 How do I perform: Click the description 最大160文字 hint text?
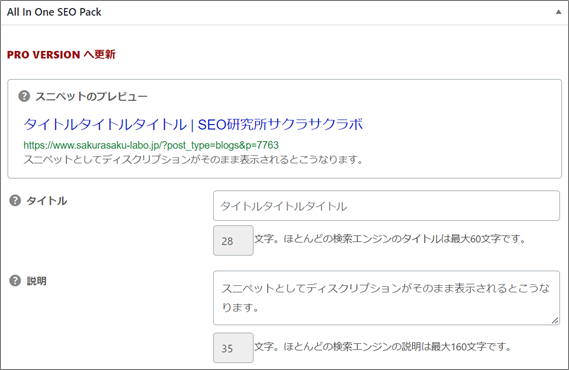[382, 346]
